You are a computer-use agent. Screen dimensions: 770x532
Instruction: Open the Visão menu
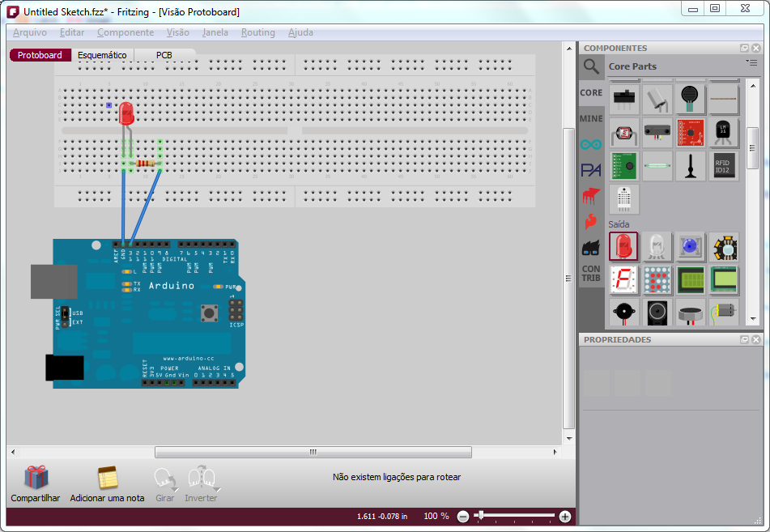tap(178, 32)
